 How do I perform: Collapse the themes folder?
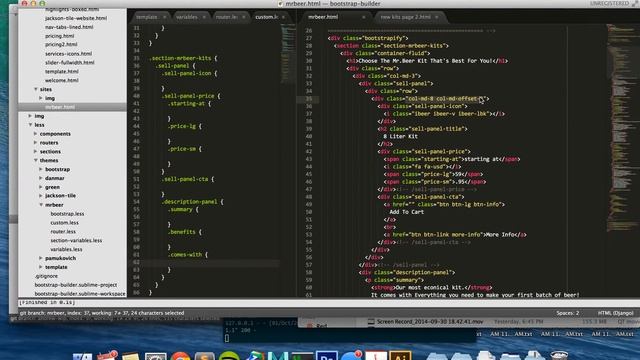pos(36,160)
